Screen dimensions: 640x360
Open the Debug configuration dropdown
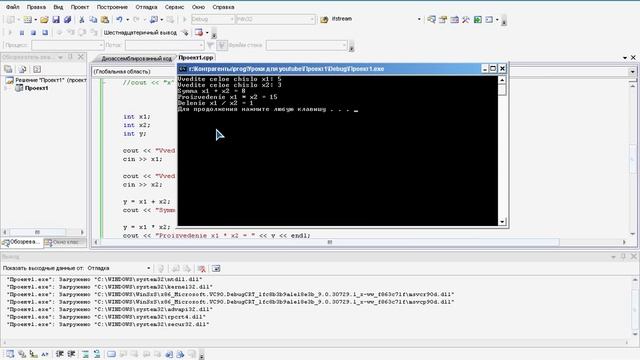pyautogui.click(x=232, y=19)
